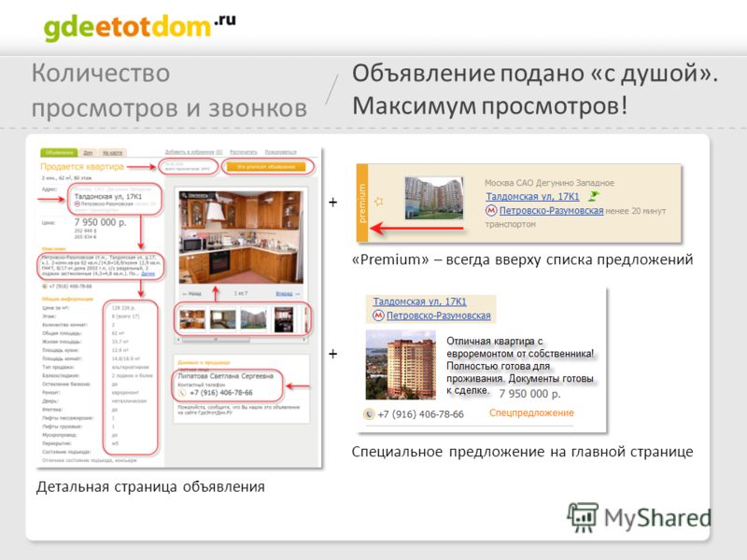This screenshot has height=560, width=747.
Task: Open the Петровско-Разумовская link in the premium card
Action: point(551,211)
